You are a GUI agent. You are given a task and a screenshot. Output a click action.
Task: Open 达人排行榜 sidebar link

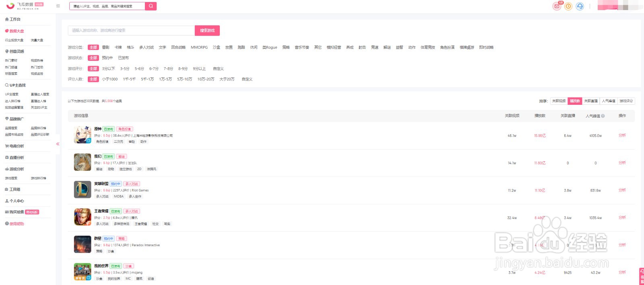(x=12, y=101)
